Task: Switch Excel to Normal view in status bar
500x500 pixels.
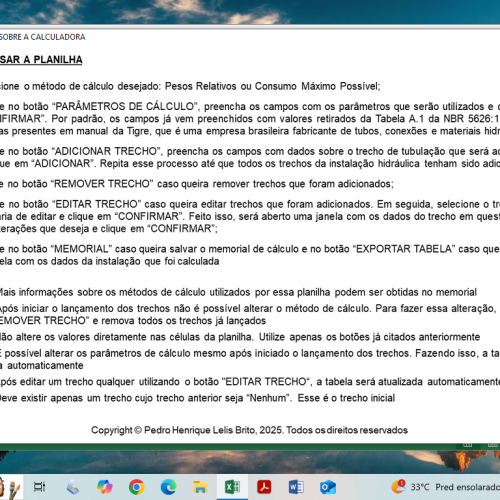Action: coord(468,445)
